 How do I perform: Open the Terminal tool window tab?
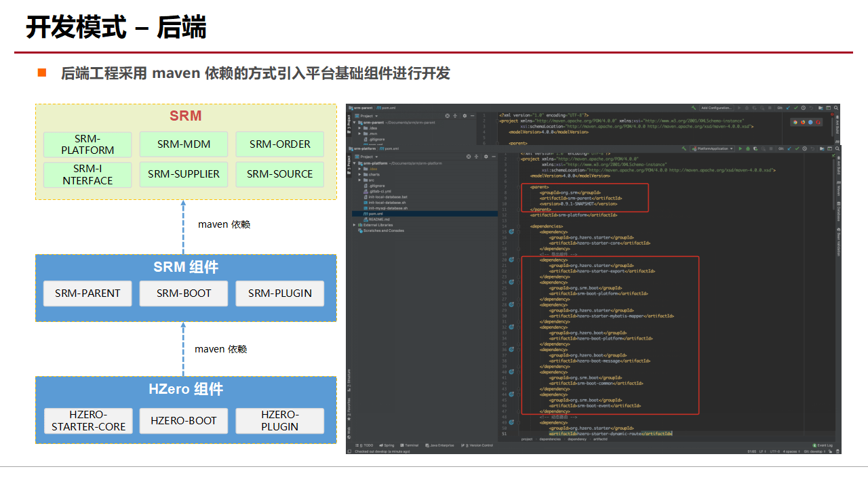[x=410, y=445]
